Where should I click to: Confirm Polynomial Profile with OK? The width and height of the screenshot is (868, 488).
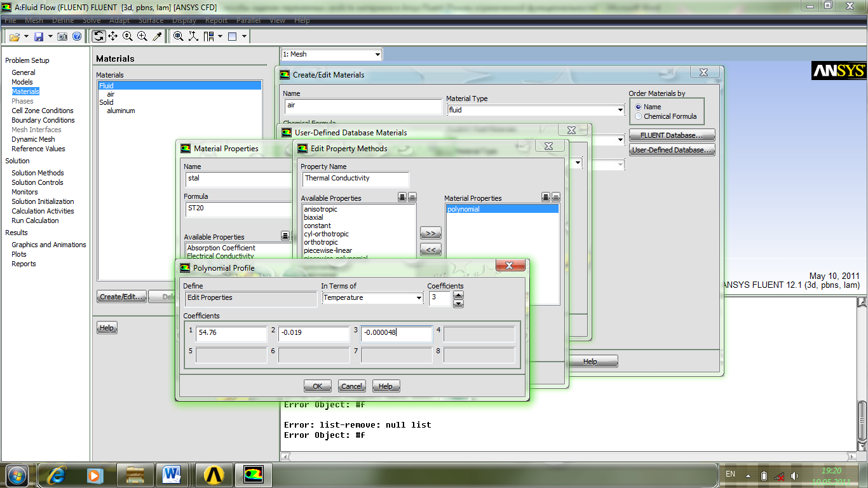(x=318, y=386)
